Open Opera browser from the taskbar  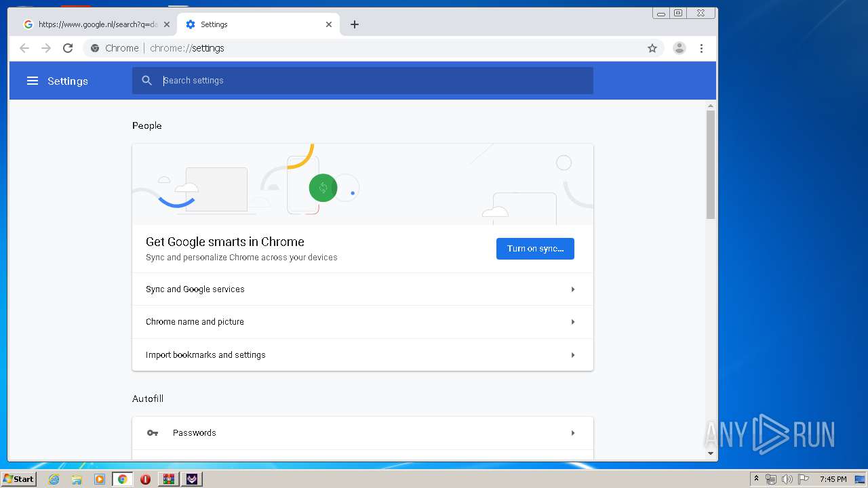145,479
